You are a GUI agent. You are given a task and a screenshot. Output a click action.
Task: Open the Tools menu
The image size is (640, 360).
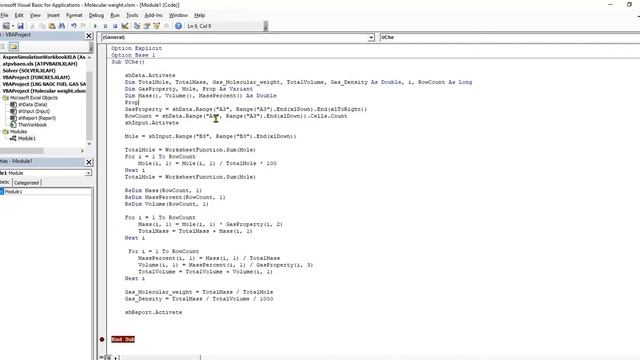coord(132,15)
